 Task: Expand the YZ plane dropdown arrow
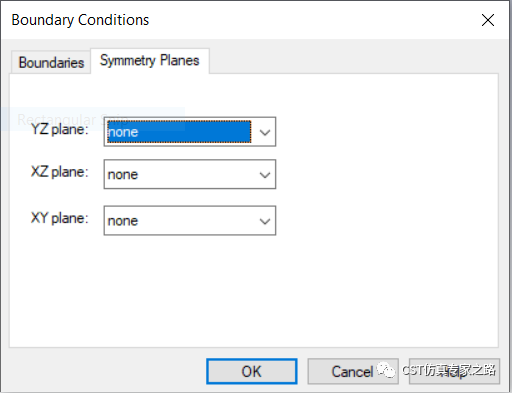click(x=265, y=132)
